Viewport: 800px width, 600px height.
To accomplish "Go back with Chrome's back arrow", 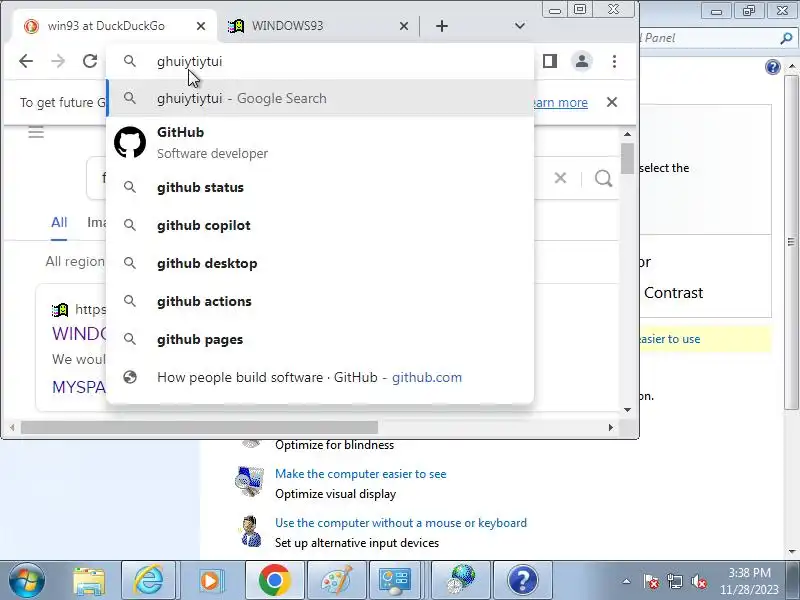I will coord(26,61).
